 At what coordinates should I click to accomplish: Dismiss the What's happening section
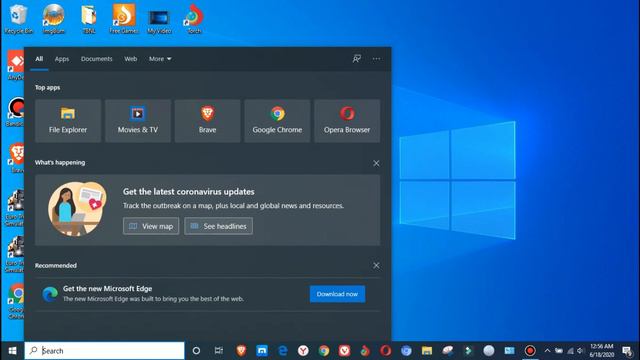(376, 163)
